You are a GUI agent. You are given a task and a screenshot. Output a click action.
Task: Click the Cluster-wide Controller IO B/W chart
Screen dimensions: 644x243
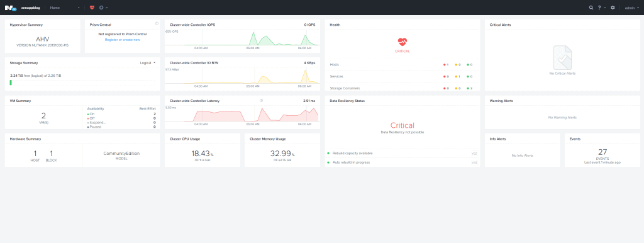[242, 78]
